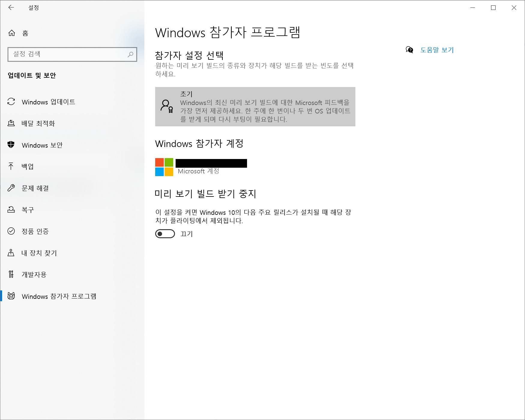The width and height of the screenshot is (525, 420).
Task: Maximize the 설정 window
Action: 493,7
